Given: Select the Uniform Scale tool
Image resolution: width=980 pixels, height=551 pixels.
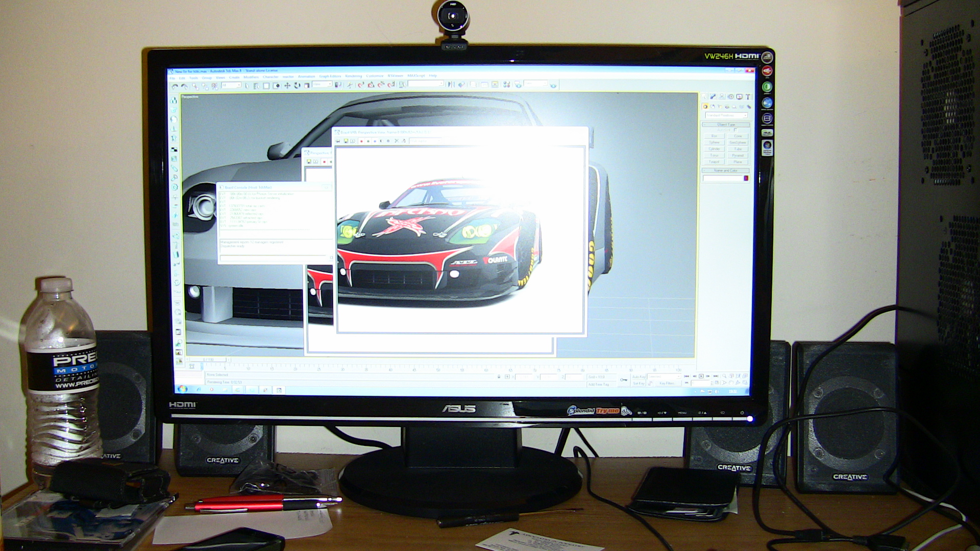Looking at the screenshot, I should click(x=307, y=86).
